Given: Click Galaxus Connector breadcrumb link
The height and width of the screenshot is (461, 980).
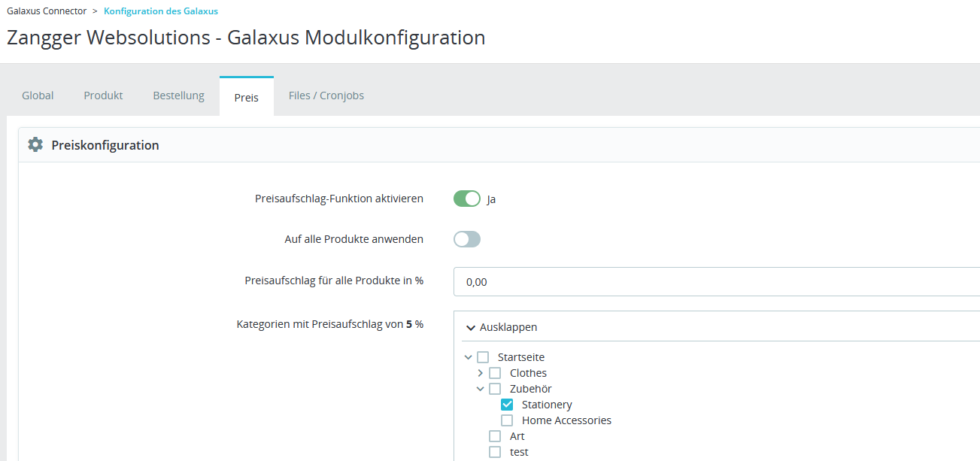Looking at the screenshot, I should (47, 11).
